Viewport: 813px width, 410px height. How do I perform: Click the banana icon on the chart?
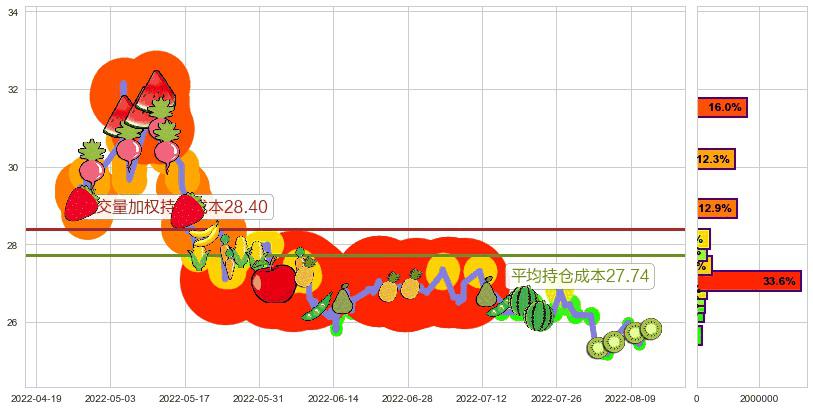[204, 234]
